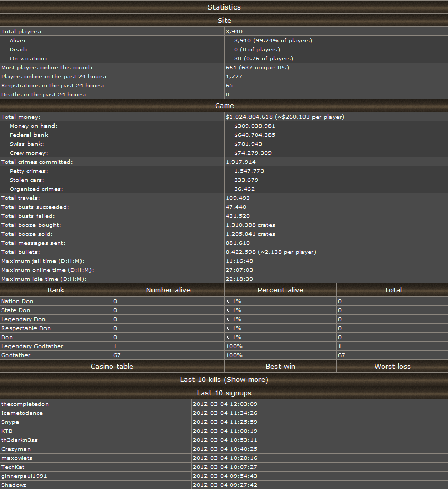
Task: Click booze bought value 1,310,388 crates
Action: click(x=250, y=225)
